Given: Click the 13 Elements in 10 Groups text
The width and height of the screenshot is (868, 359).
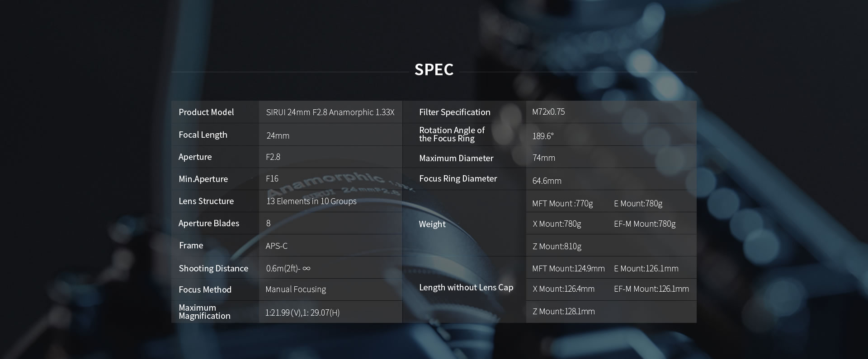Looking at the screenshot, I should click(311, 201).
